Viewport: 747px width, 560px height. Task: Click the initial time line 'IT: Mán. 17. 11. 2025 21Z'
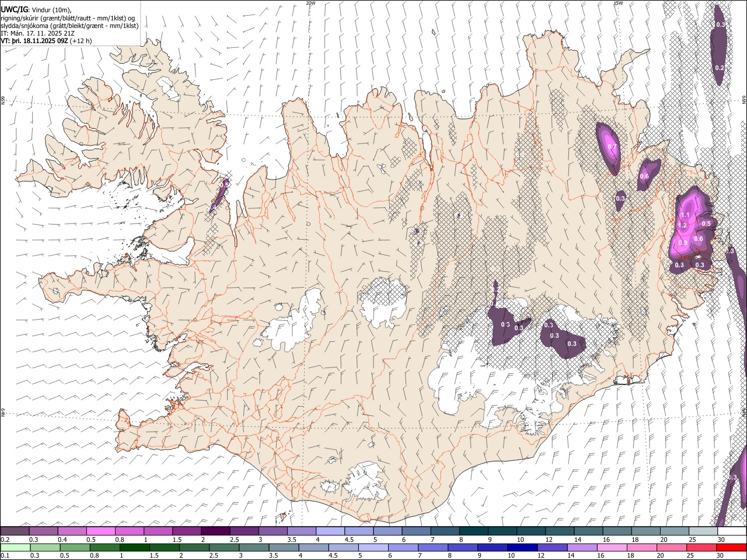(38, 34)
